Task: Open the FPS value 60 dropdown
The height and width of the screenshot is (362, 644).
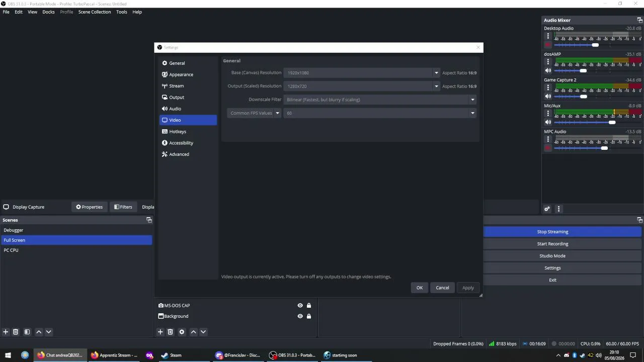Action: [380, 113]
